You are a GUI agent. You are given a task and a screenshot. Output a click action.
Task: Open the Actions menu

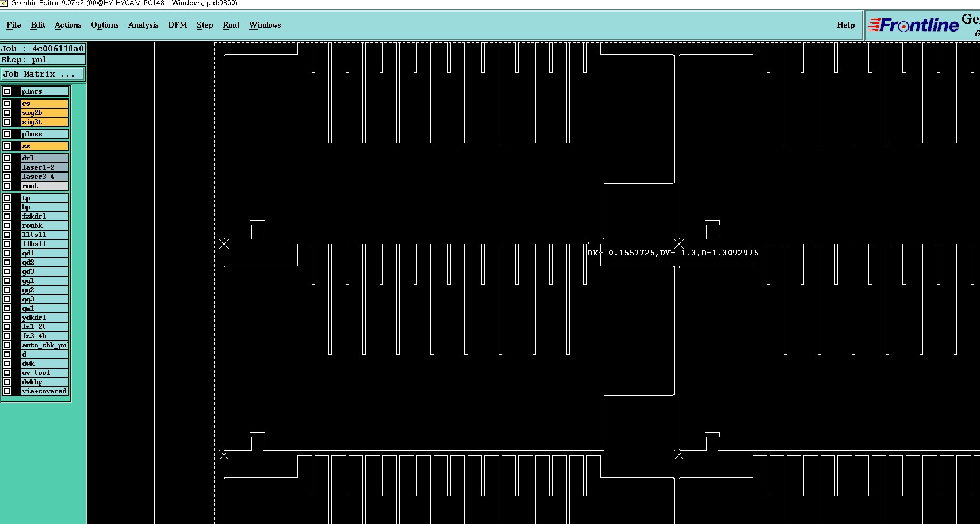pyautogui.click(x=68, y=25)
